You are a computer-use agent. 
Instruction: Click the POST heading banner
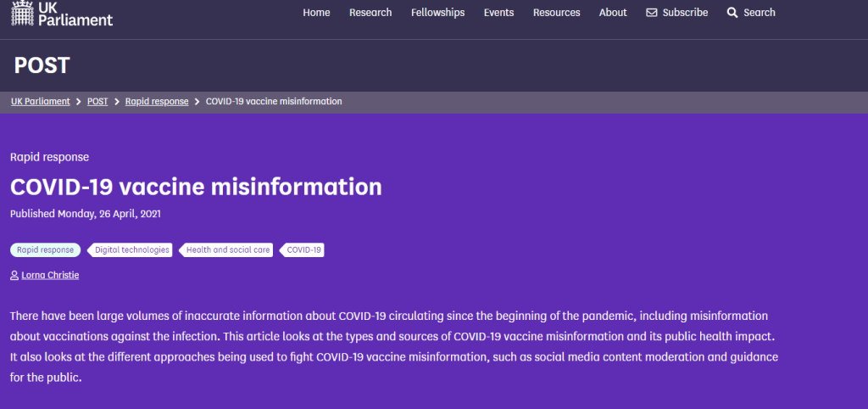coord(42,65)
